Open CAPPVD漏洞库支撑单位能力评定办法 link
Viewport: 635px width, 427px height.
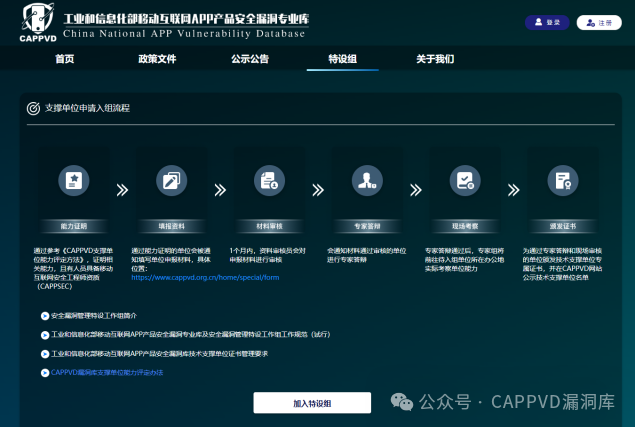107,373
